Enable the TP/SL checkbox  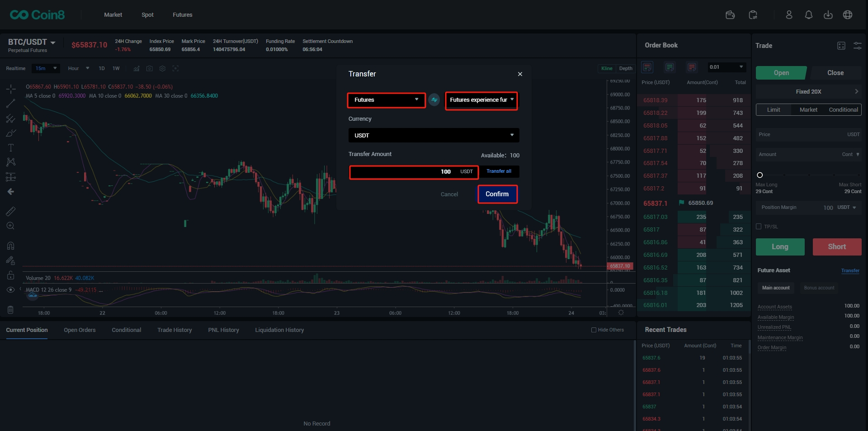point(759,227)
